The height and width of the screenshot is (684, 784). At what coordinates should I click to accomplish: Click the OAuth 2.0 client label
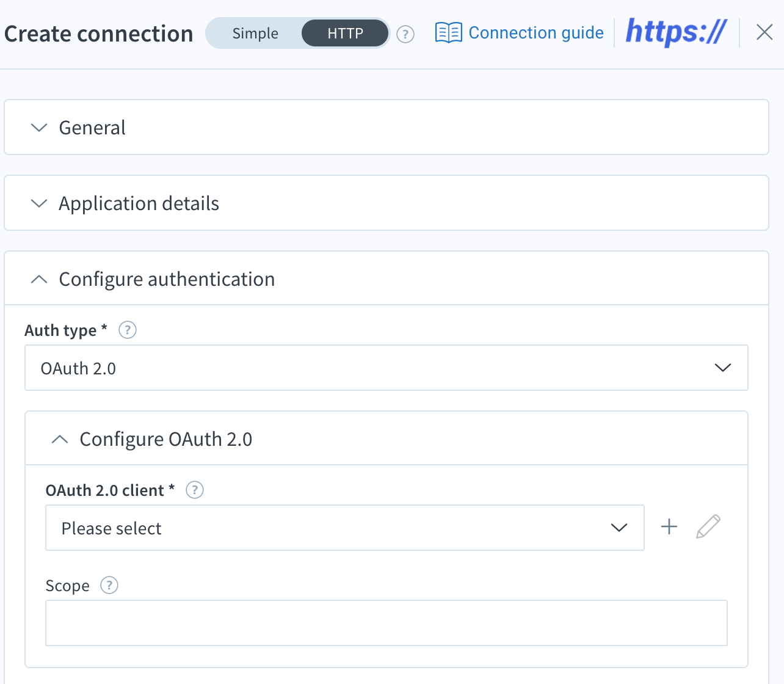(111, 490)
